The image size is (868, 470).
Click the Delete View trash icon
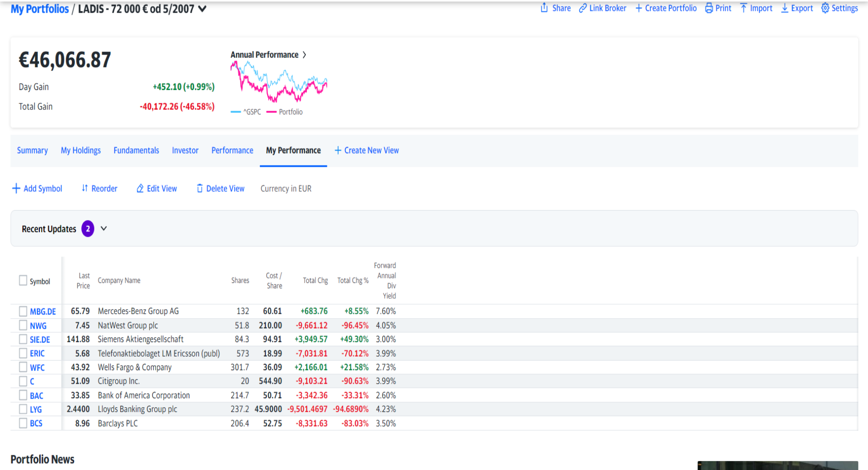(199, 188)
